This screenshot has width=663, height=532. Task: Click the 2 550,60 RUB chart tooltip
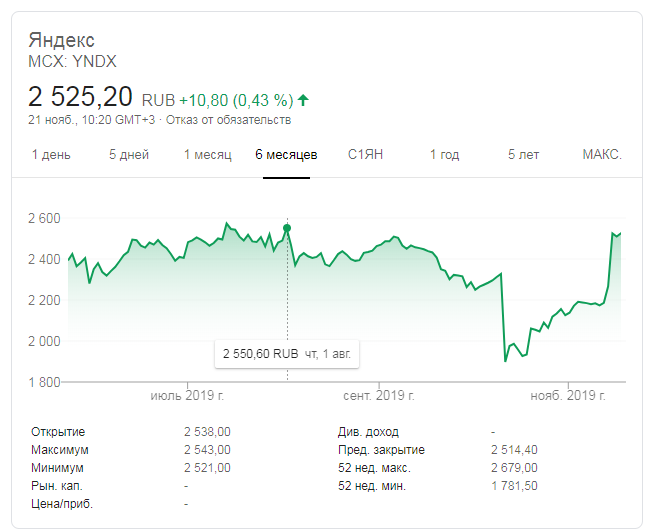coord(286,353)
